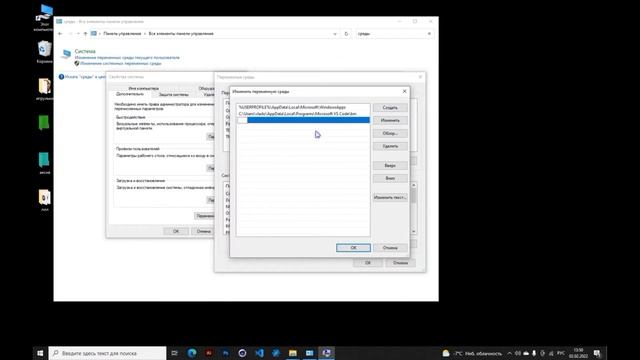Open Защита системы tab in Свойства системы
This screenshot has width=640, height=360.
pyautogui.click(x=173, y=95)
